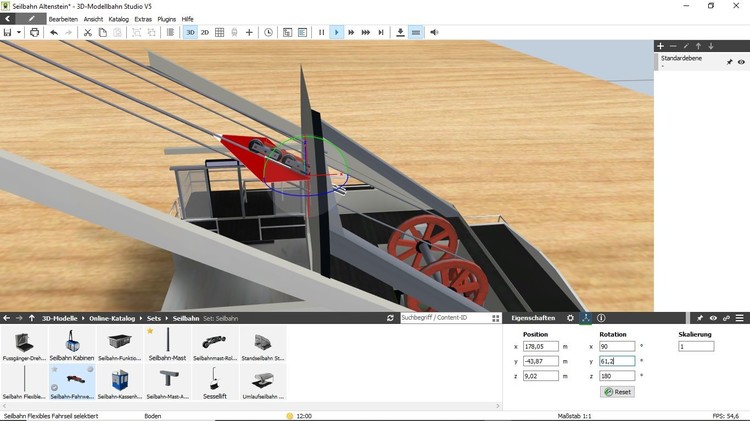Viewport: 750px width, 421px height.
Task: Select the Sessellift catalog item
Action: coord(216,383)
